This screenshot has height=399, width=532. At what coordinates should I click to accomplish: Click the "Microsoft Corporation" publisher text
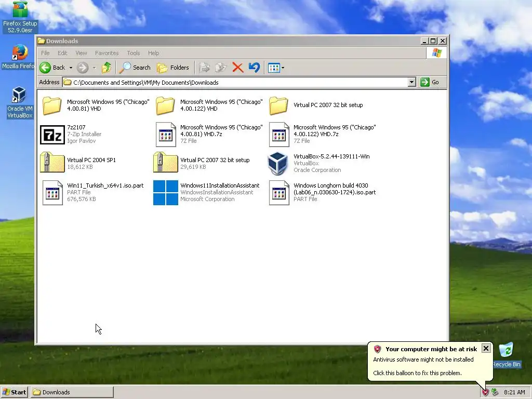207,199
